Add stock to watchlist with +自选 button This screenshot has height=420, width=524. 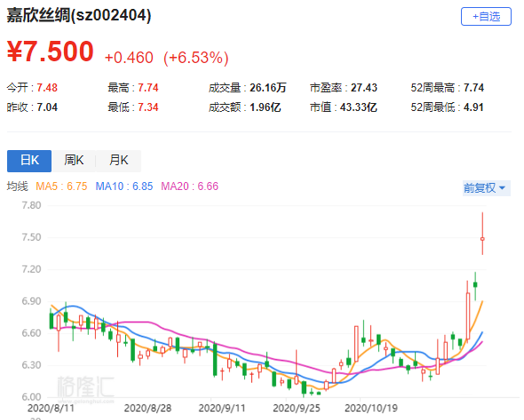(x=486, y=16)
